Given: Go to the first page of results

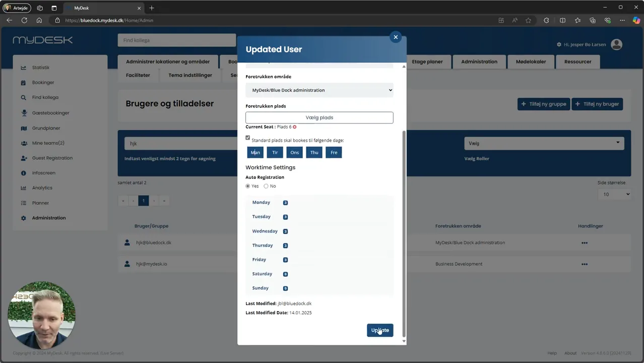Looking at the screenshot, I should 123,201.
